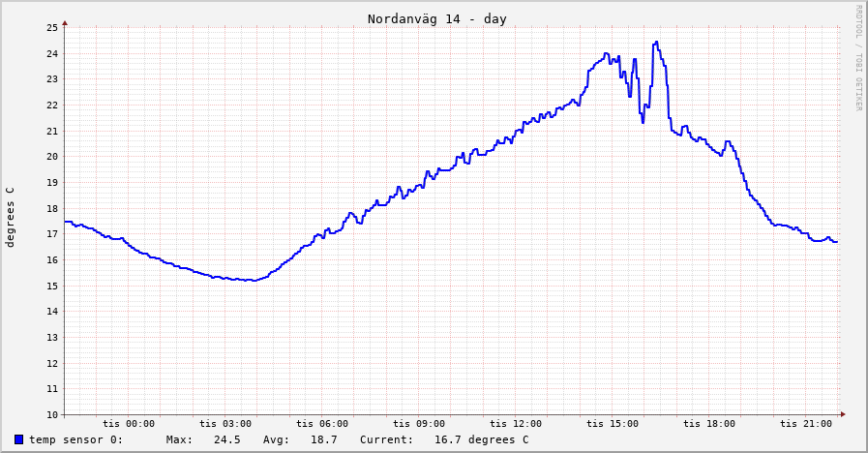Click the y-axis value 13
868x453 pixels.
pyautogui.click(x=52, y=338)
